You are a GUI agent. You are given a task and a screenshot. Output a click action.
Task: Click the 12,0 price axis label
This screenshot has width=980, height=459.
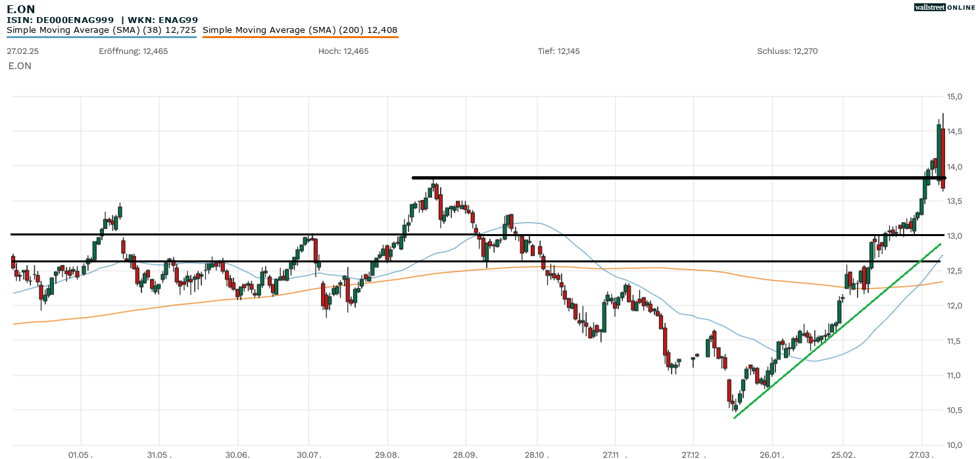tap(953, 306)
